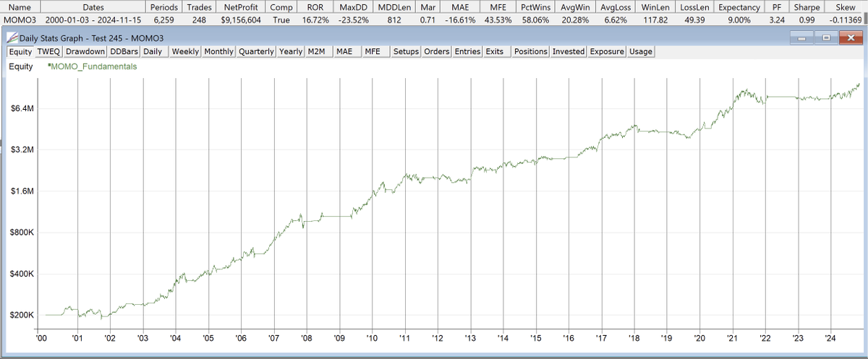Click the $9,156,604 net profit cell
Viewport: 868px width, 359px height.
(x=242, y=20)
